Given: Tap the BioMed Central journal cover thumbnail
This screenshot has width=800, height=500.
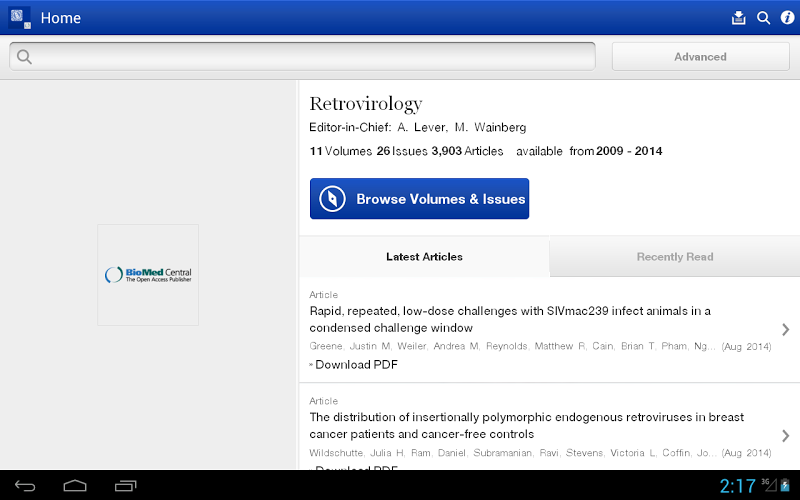Looking at the screenshot, I should (148, 274).
